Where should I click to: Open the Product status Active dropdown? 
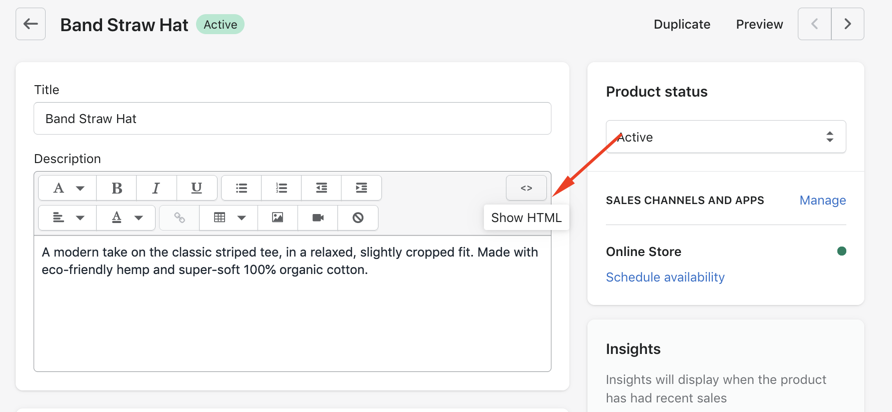(725, 137)
